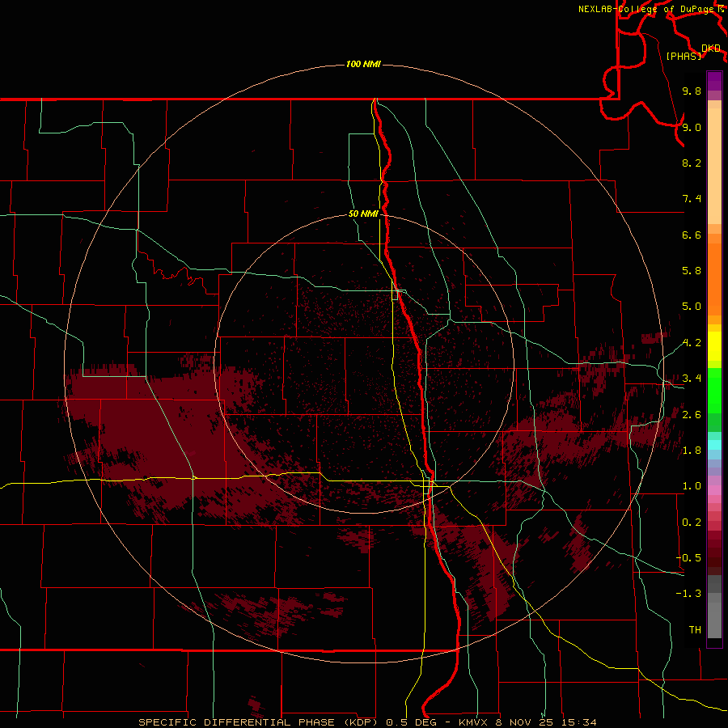Click the pink segment near 1.0

coord(714,490)
